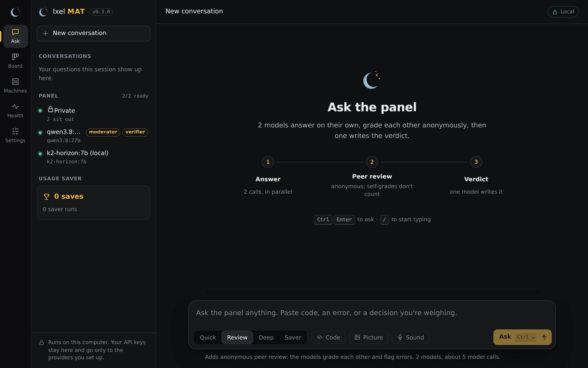This screenshot has width=588, height=368.
Task: Click the '2 sit out' label
Action: (60, 119)
